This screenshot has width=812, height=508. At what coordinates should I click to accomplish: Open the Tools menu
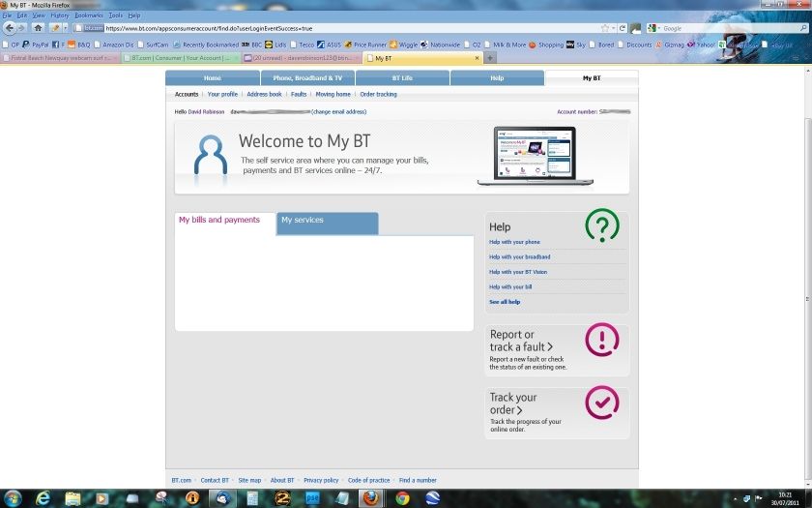[x=115, y=15]
